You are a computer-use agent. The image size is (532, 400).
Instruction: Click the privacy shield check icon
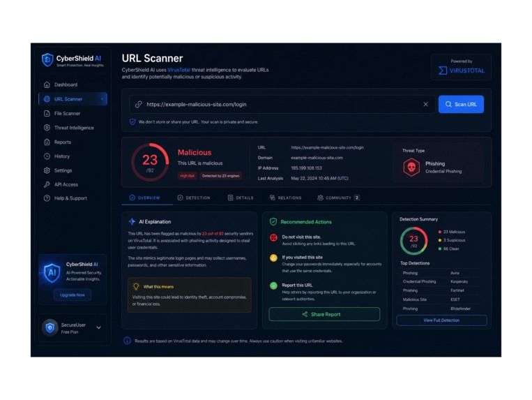point(132,122)
